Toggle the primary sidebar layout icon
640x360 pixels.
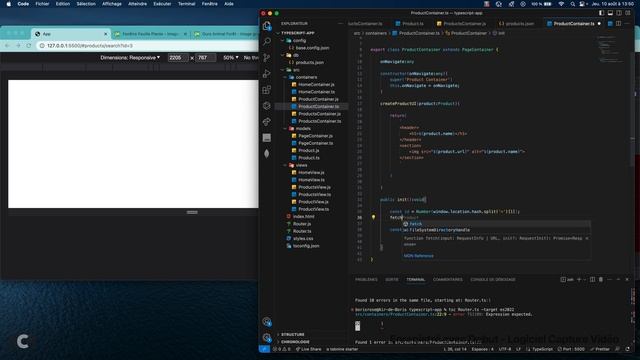(601, 13)
